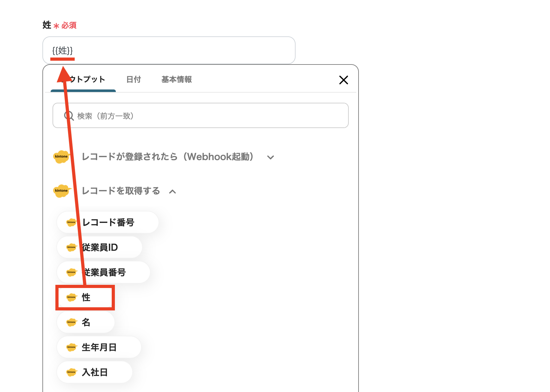Select the 名 variable chip

(85, 322)
